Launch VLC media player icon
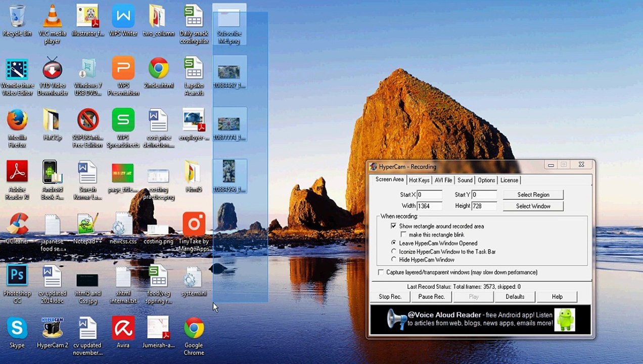Screen dimensions: 643x364 pyautogui.click(x=52, y=24)
